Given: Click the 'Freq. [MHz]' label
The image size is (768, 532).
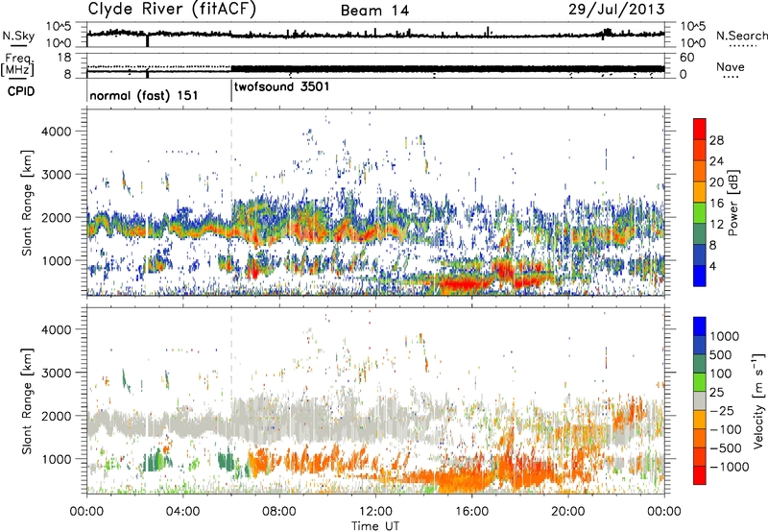Looking at the screenshot, I should coord(18,65).
